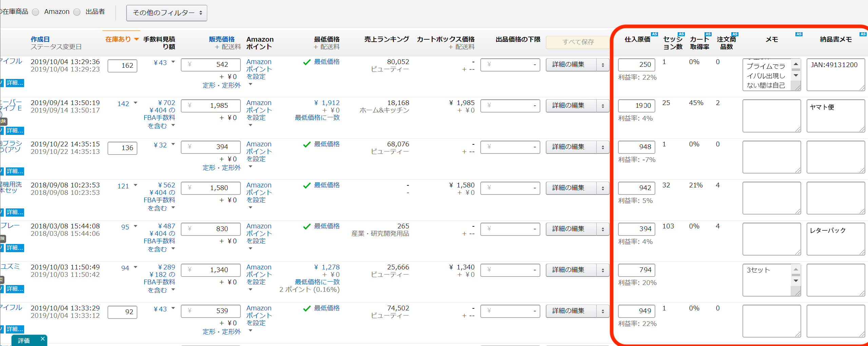Expand the ¥43 fee estimate arrow in first row
This screenshot has width=868, height=346.
(x=173, y=62)
